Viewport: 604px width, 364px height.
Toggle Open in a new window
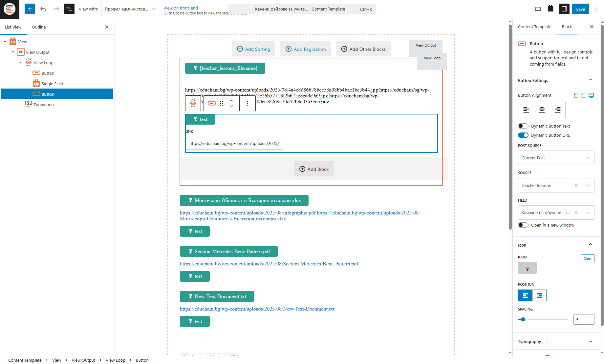pyautogui.click(x=523, y=225)
